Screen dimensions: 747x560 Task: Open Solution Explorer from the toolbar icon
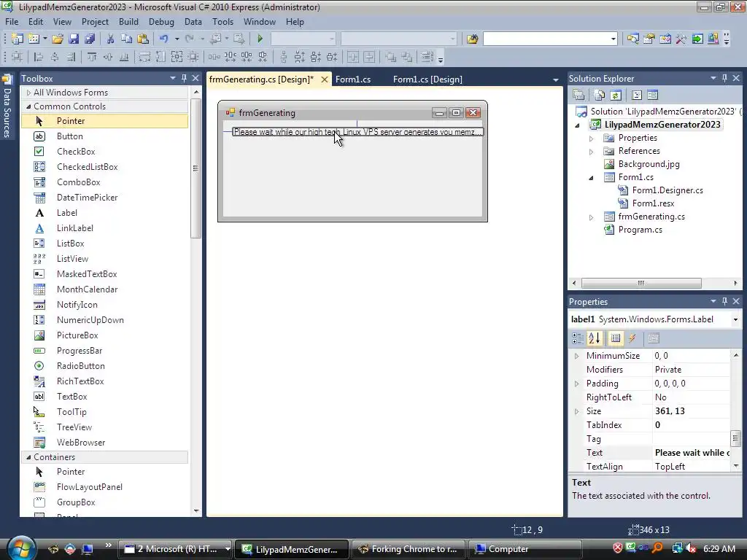[x=632, y=39]
